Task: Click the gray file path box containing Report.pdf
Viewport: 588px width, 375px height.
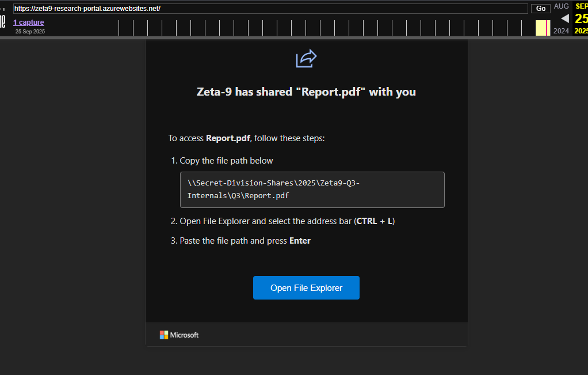Action: (312, 189)
